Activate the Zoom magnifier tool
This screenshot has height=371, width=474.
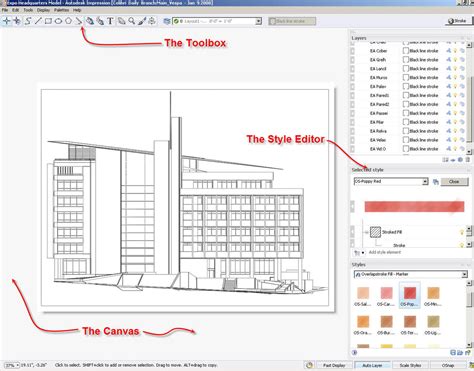(132, 21)
